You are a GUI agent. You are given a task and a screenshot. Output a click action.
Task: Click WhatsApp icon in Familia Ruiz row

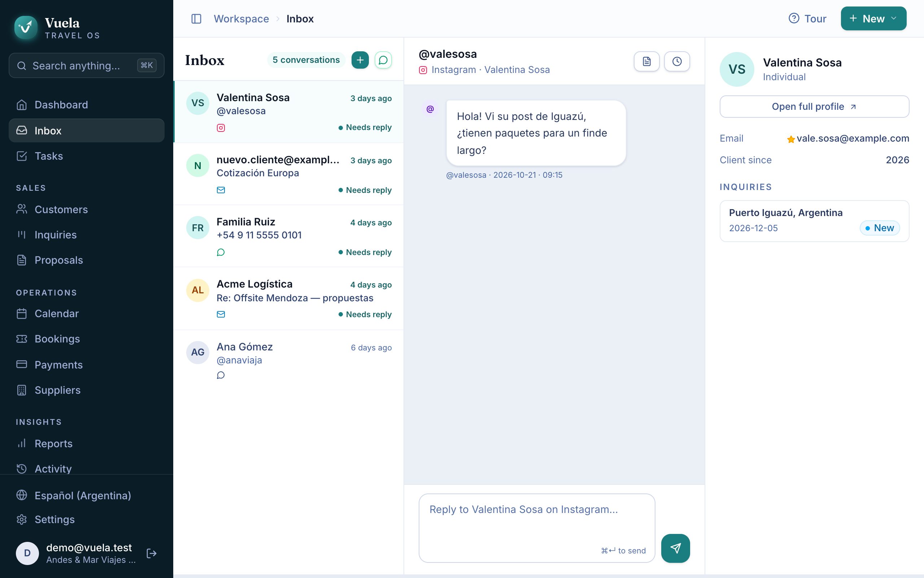[221, 252]
